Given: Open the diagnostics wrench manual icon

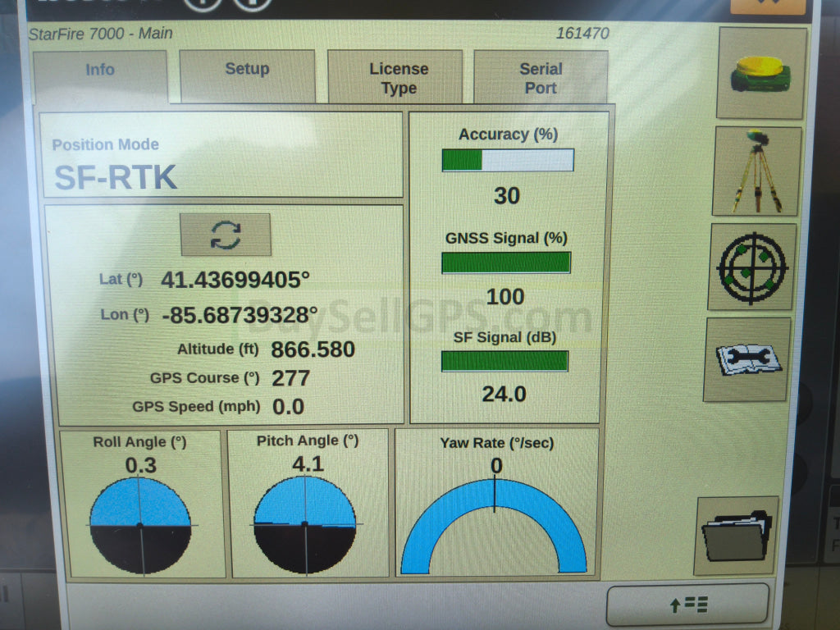Looking at the screenshot, I should pos(747,359).
